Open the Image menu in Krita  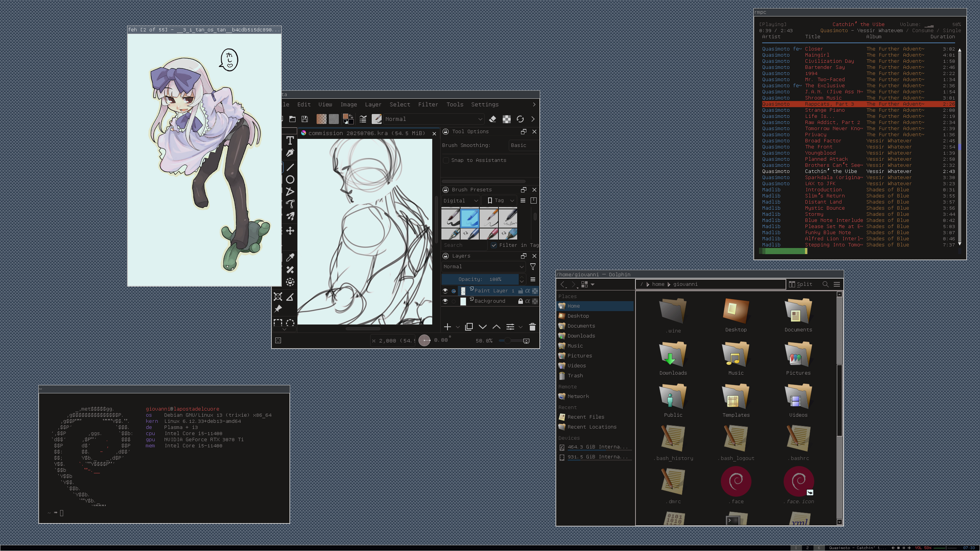pyautogui.click(x=349, y=104)
